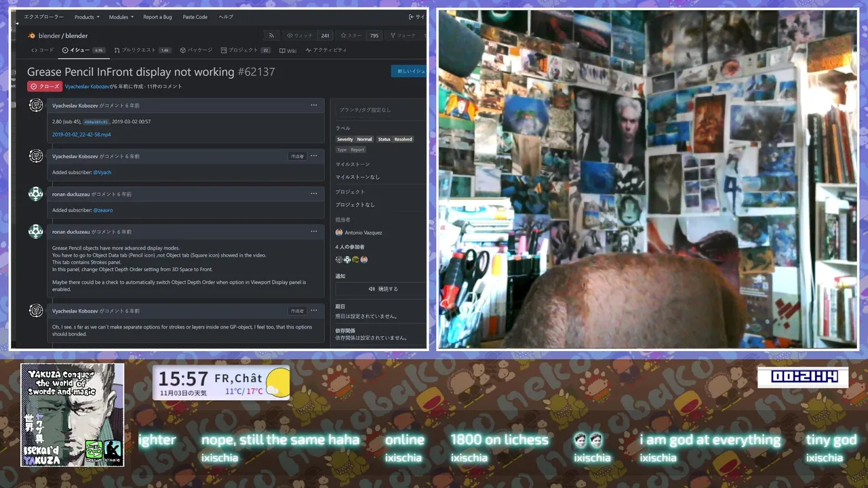Click avatar of Vyacheslav Kobozev's Added subscriber comment
Viewport: 868px width, 488px height.
coord(36,156)
